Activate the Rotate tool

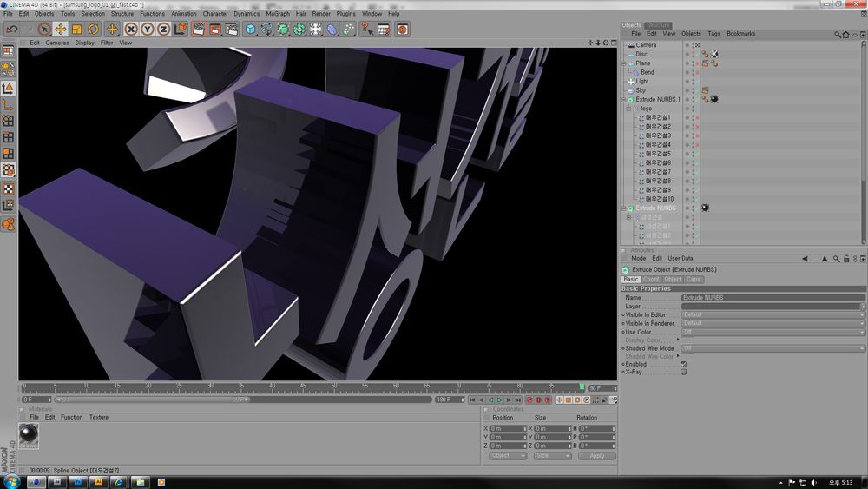tap(93, 30)
